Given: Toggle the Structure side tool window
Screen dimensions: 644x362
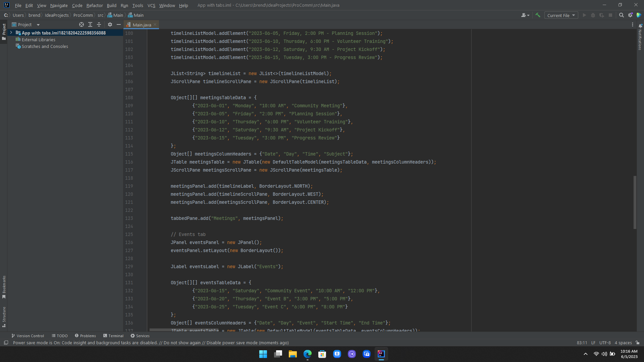Looking at the screenshot, I should (4, 317).
